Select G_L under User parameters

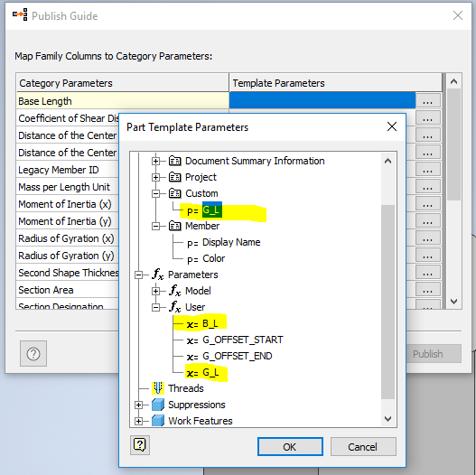(x=210, y=372)
